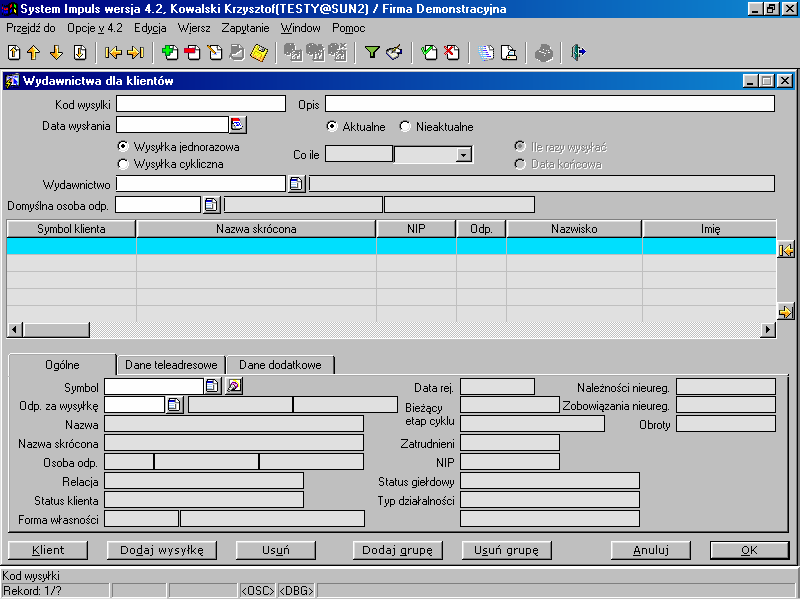This screenshot has height=600, width=800.
Task: Focus the Data wysłania date field
Action: 172,125
